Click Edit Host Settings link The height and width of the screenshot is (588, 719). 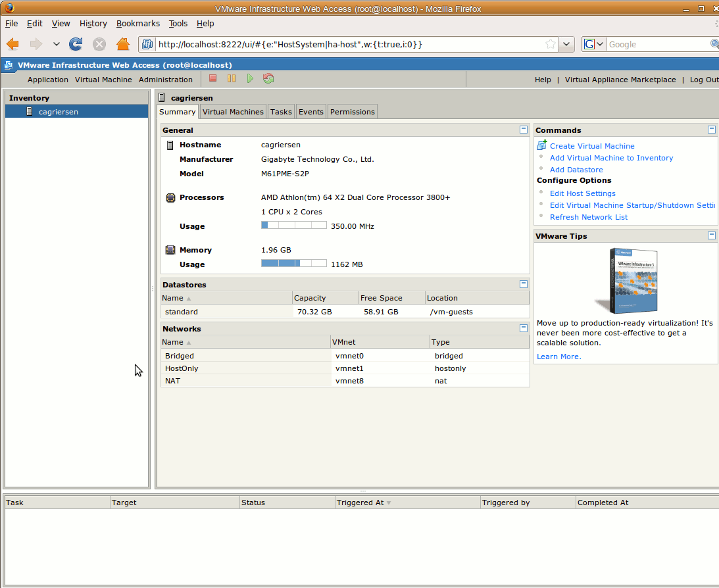pyautogui.click(x=582, y=194)
